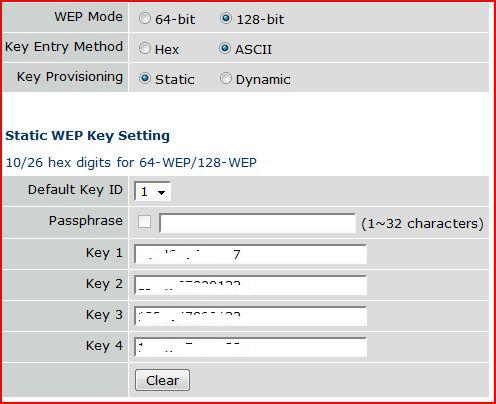Click the Static WEP Key Setting heading
The width and height of the screenshot is (496, 404).
point(88,136)
